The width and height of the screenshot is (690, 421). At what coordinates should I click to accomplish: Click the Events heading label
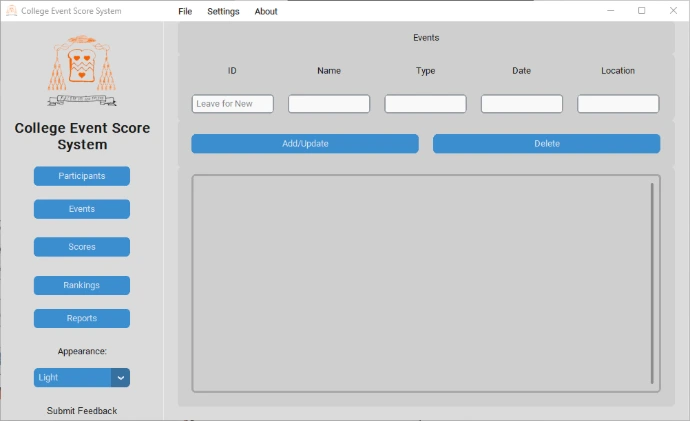click(x=426, y=38)
